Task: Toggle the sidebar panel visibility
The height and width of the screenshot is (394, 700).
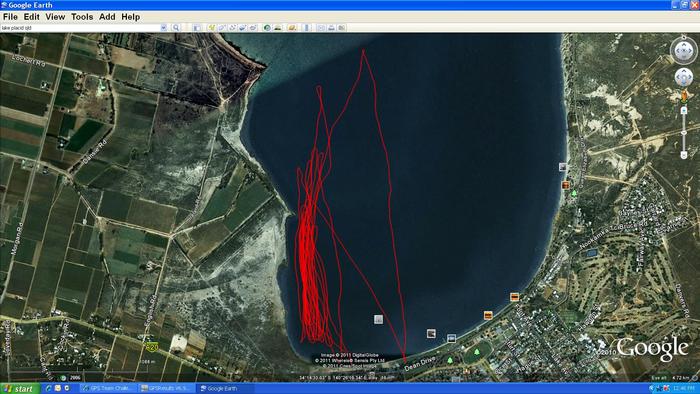Action: click(196, 28)
